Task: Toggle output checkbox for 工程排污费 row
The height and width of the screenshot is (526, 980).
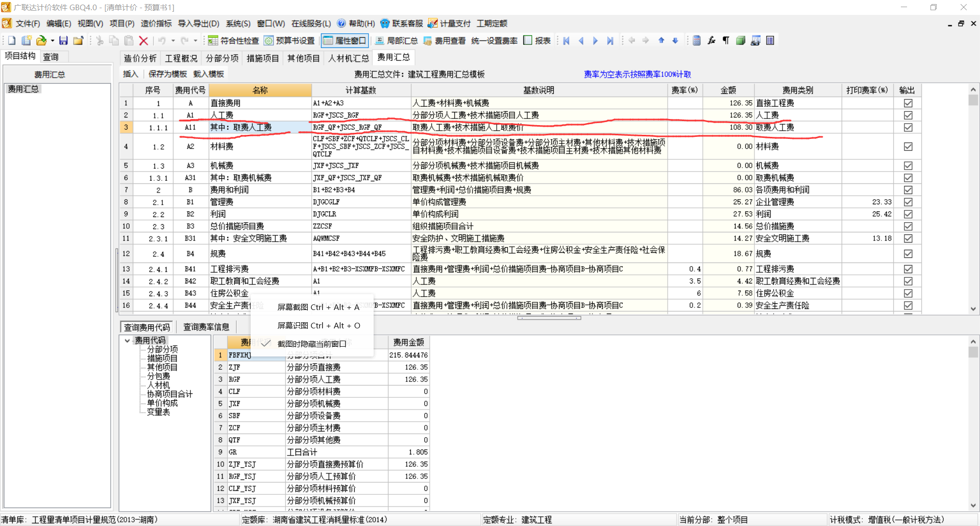Action: pyautogui.click(x=908, y=269)
